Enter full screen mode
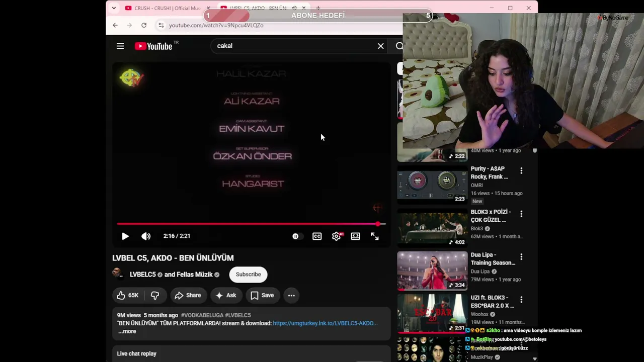Screen dimensions: 644x362 tap(375, 236)
